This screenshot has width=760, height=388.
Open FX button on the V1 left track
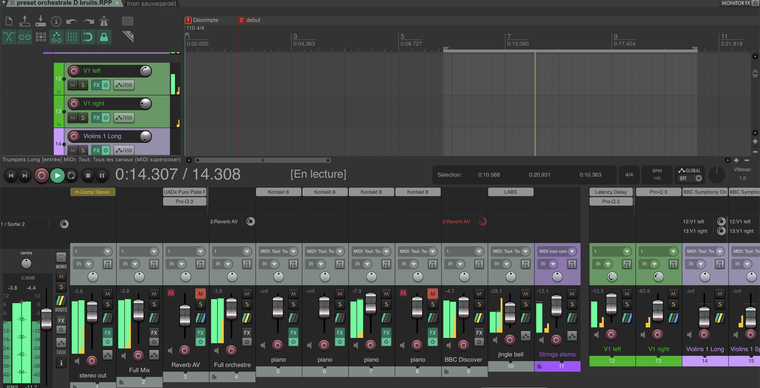tap(96, 85)
